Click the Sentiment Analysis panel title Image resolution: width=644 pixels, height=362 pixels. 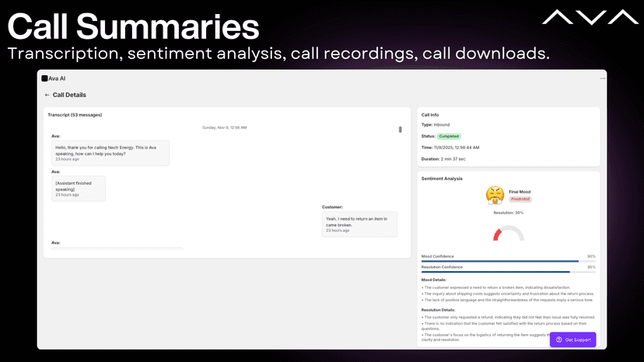pos(442,179)
